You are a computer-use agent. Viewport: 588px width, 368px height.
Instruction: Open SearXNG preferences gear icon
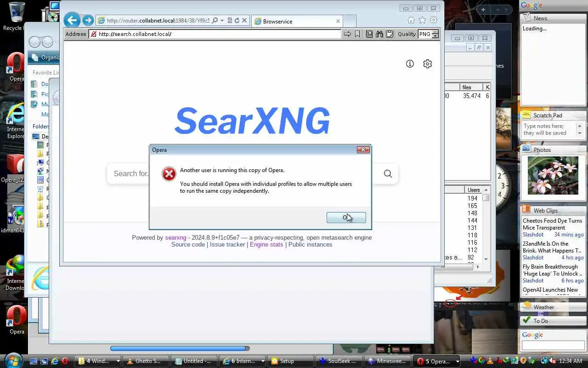(x=428, y=64)
